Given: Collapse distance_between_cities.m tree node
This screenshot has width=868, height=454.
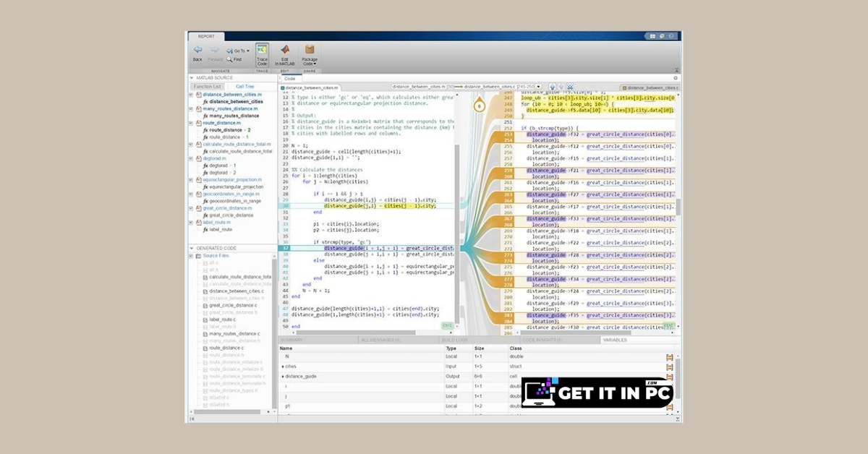Looking at the screenshot, I should click(x=192, y=95).
